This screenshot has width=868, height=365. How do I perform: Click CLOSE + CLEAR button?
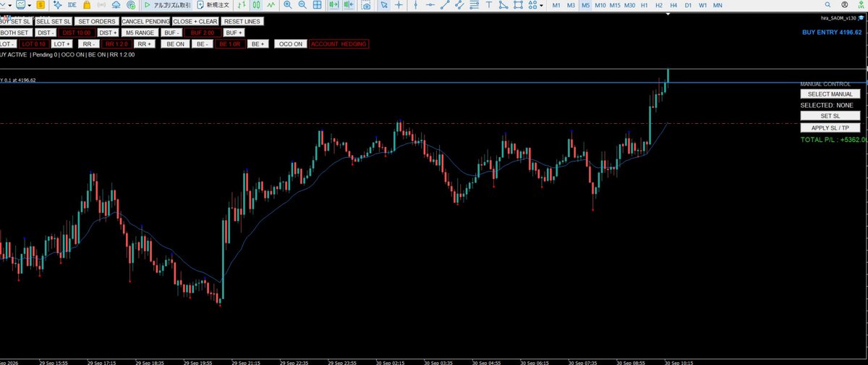pos(195,21)
